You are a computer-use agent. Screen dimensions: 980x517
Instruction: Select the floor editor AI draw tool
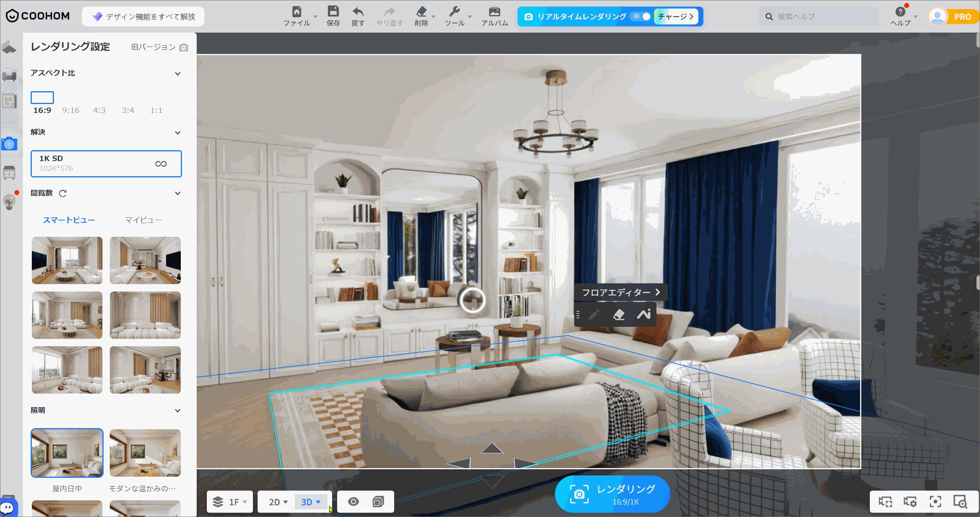tap(644, 314)
